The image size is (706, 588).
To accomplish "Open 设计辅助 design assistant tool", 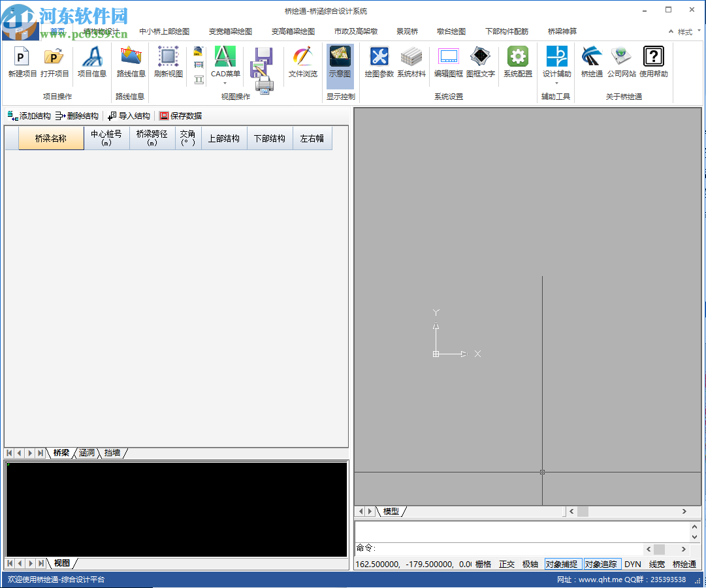I will [556, 62].
